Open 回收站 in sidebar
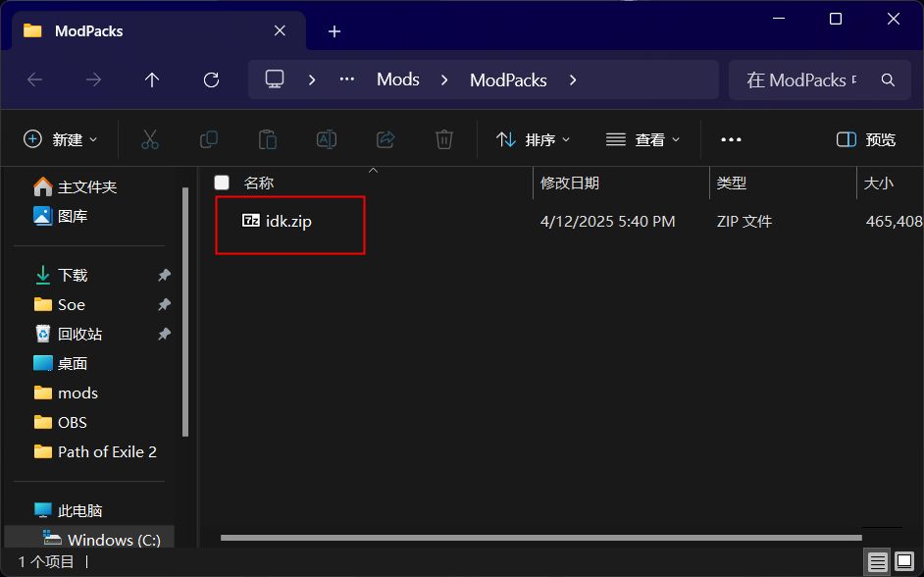The image size is (924, 577). coord(68,334)
